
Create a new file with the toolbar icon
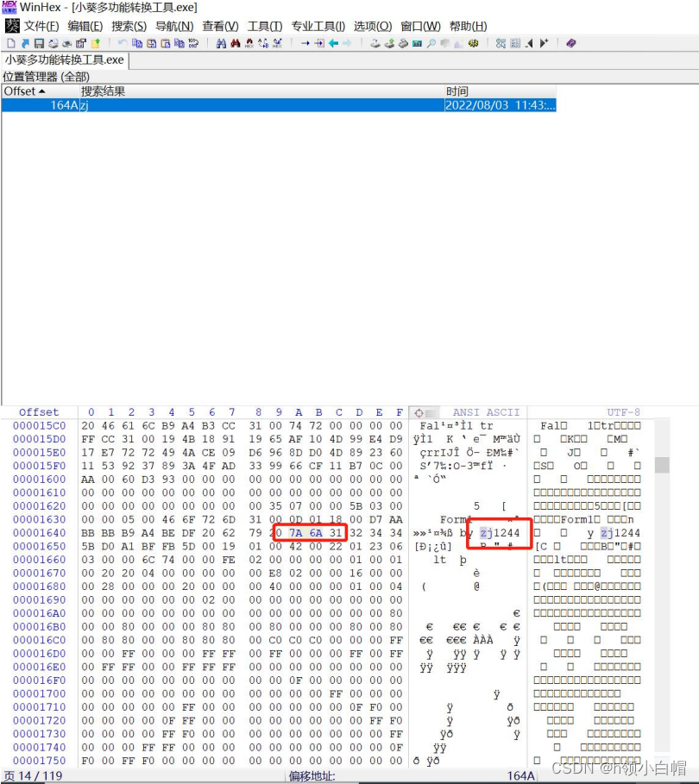click(11, 43)
